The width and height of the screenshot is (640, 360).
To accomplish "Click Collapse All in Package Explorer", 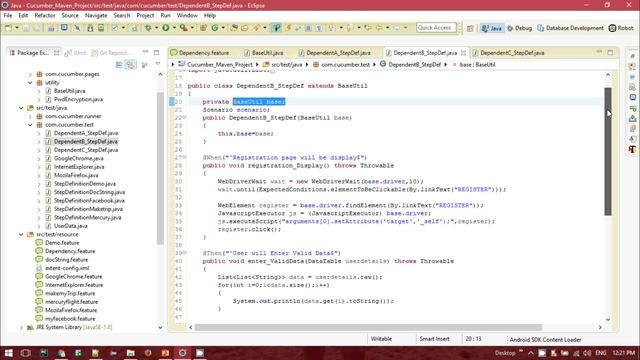I will pyautogui.click(x=119, y=64).
